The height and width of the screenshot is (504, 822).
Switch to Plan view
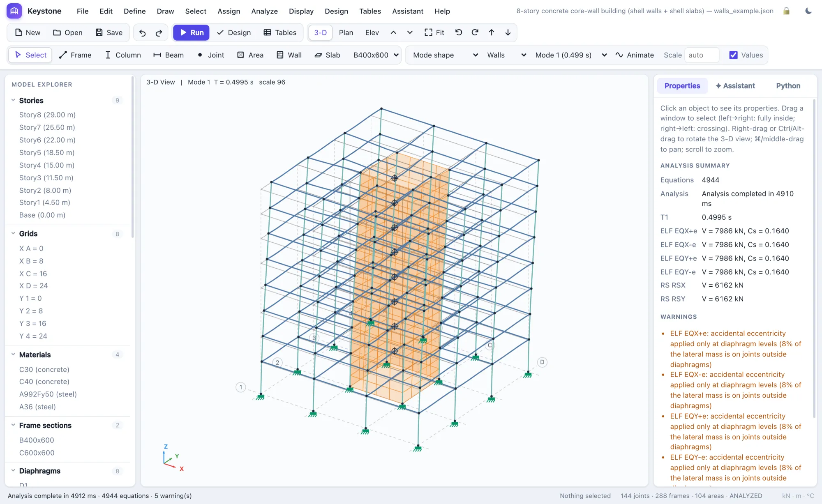click(346, 32)
